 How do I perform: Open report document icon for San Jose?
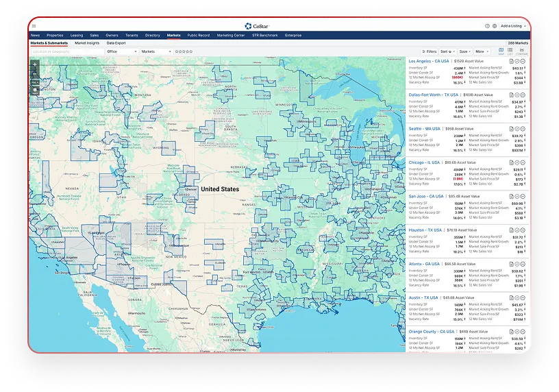coord(511,197)
